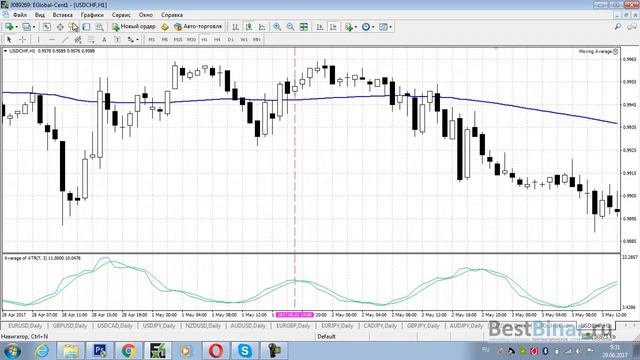Toggle Chart Shift
Screen dimensions: 640x360
point(333,27)
